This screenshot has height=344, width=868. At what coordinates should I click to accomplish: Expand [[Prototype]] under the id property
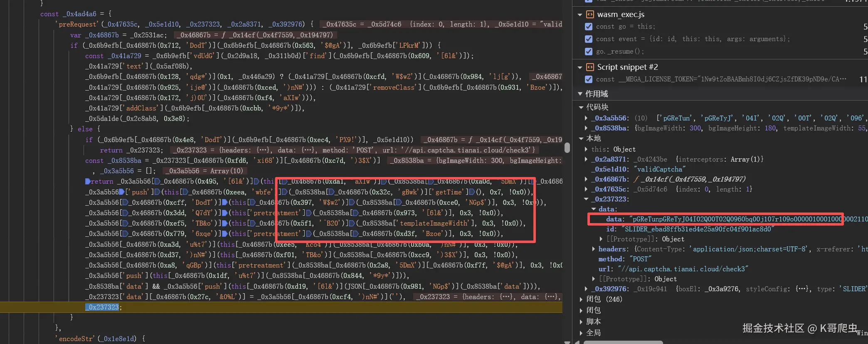click(601, 239)
